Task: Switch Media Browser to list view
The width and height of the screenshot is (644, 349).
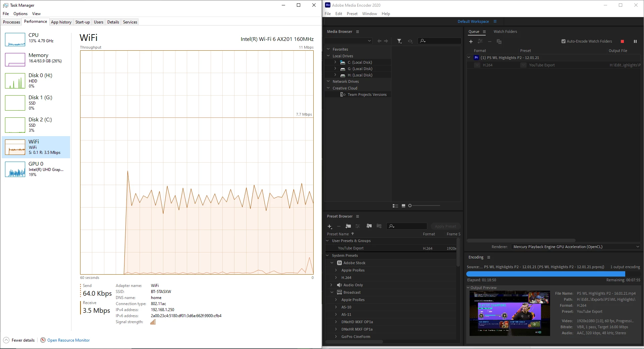Action: [395, 206]
